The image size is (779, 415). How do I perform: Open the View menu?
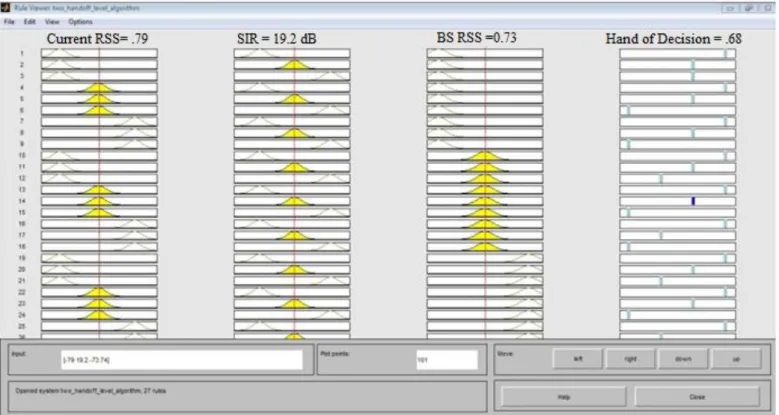tap(52, 22)
